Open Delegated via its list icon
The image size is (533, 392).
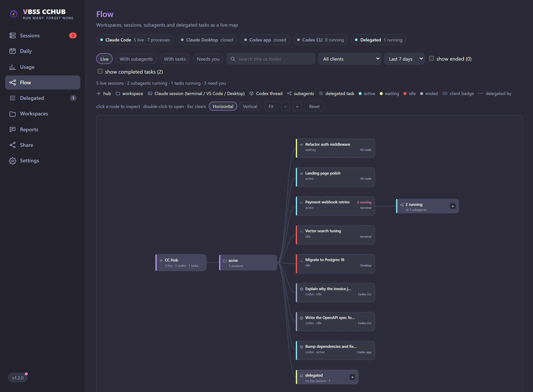coord(12,98)
